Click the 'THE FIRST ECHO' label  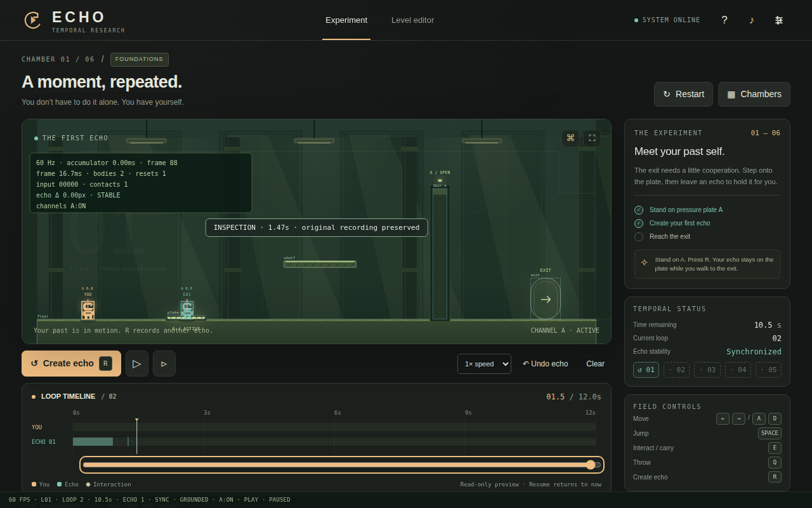coord(75,138)
